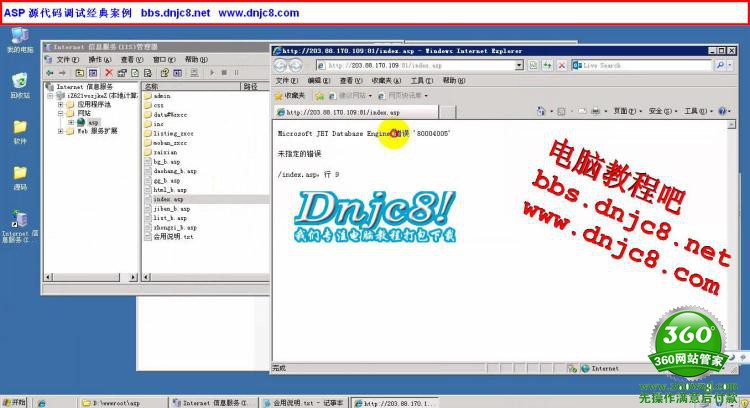Click the properties icon in IIS toolbar
Screen dimensions: 750x408
(x=122, y=73)
